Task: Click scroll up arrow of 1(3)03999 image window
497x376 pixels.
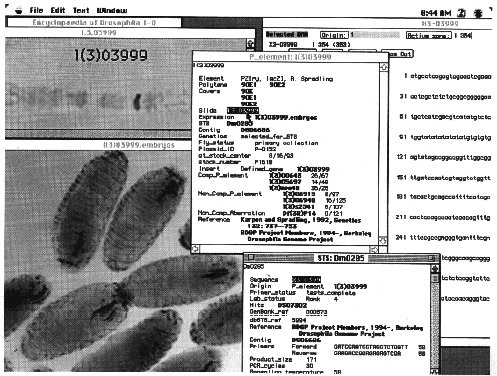Action: click(x=250, y=43)
